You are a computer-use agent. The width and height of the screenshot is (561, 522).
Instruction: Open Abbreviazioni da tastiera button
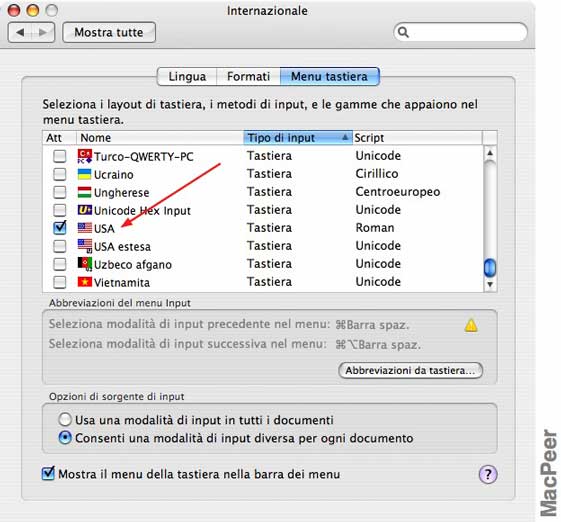point(410,371)
